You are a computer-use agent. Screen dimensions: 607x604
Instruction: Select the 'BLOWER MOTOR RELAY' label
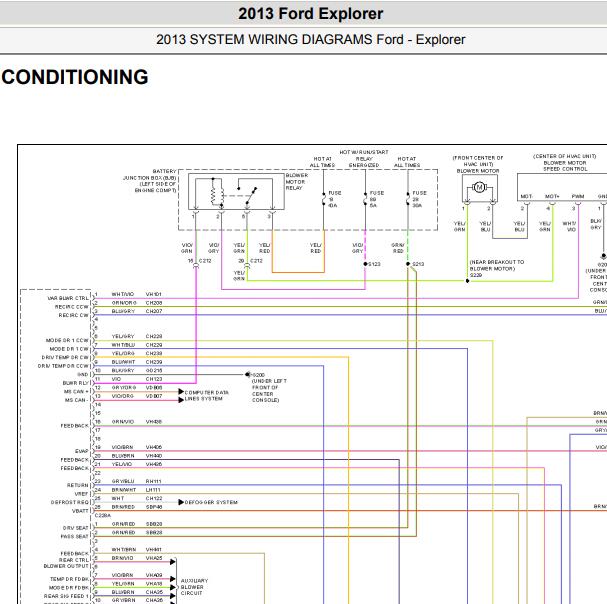297,182
